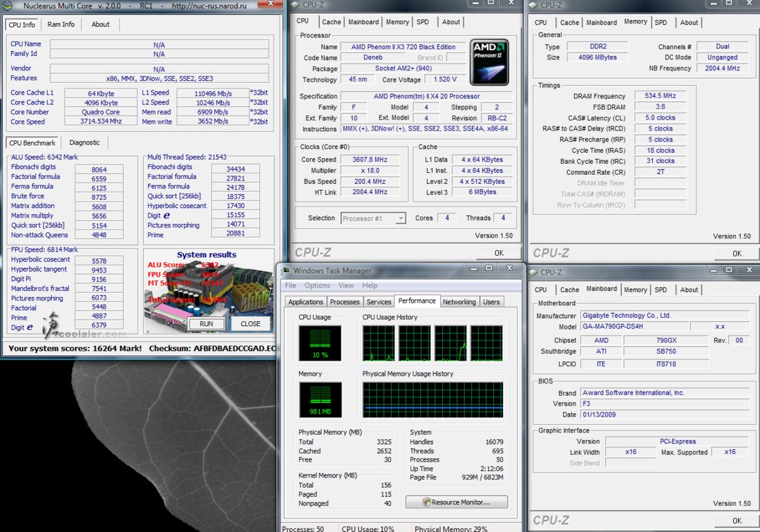Click the AMD Phenom II logo image
Image resolution: width=760 pixels, height=532 pixels.
[x=489, y=62]
